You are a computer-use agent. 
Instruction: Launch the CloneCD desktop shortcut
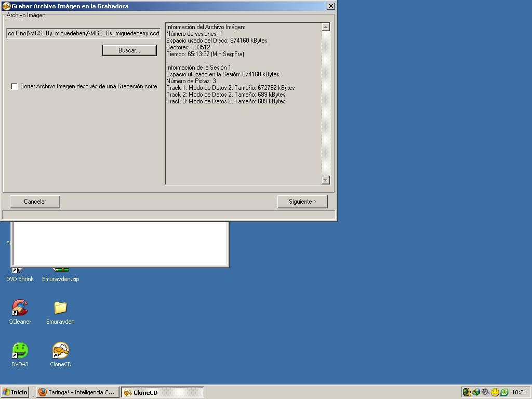click(x=60, y=351)
